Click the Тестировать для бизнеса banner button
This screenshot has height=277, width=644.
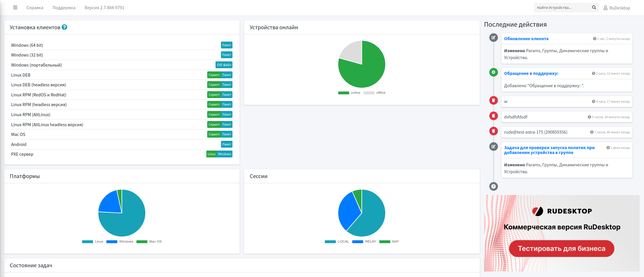point(562,249)
